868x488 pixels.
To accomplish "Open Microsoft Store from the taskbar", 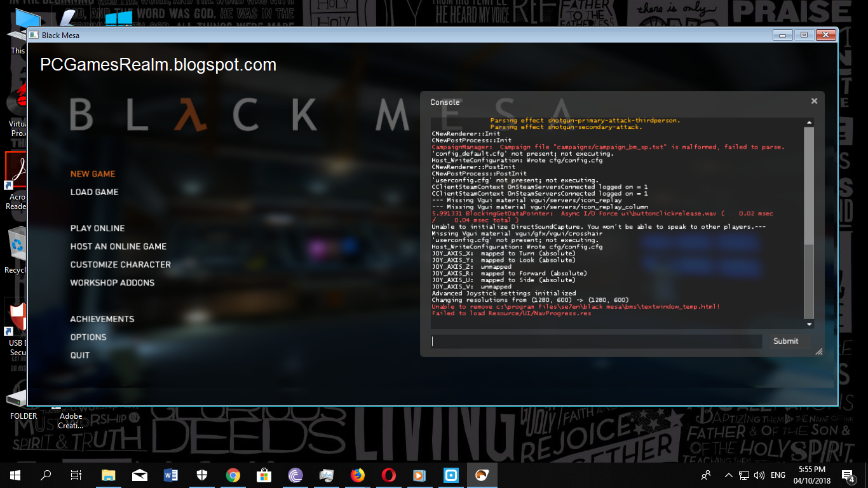I will (x=264, y=475).
